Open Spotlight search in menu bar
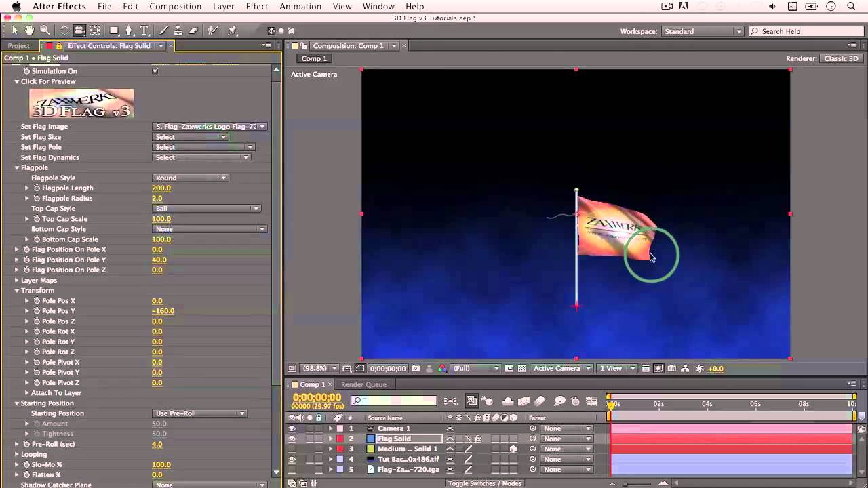 click(x=851, y=7)
